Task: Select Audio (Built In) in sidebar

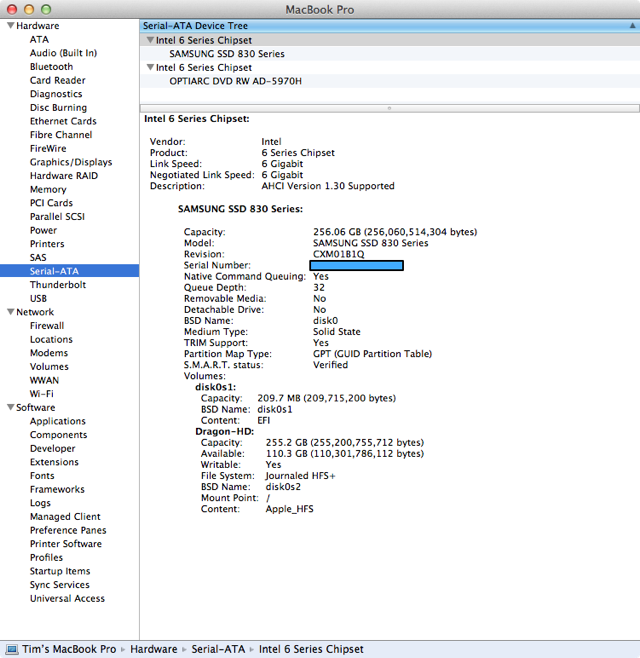Action: click(63, 53)
